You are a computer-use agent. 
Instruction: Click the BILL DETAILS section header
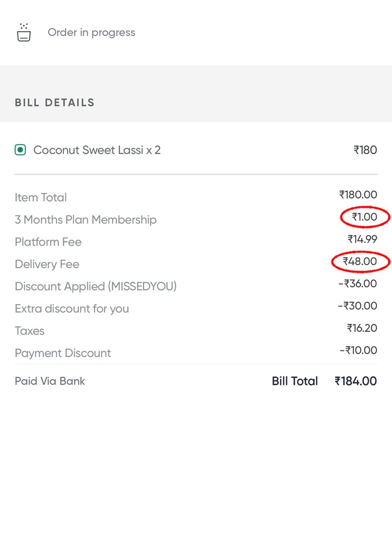pos(55,103)
